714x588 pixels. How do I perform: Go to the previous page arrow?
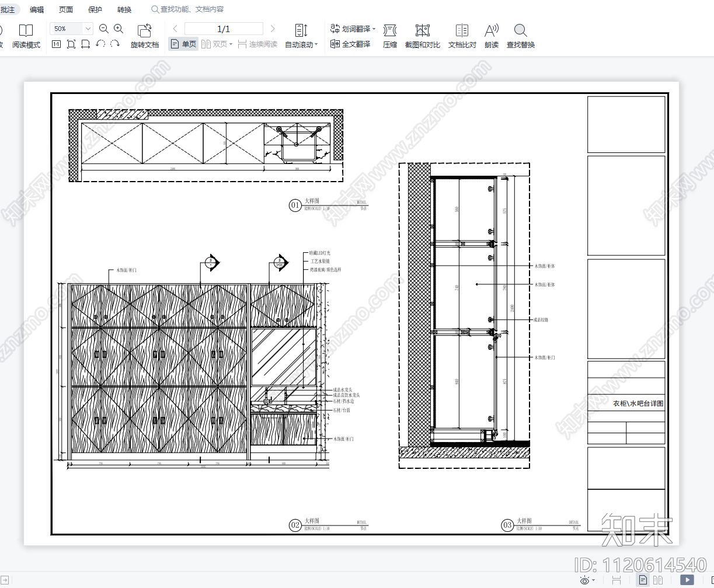[x=175, y=29]
